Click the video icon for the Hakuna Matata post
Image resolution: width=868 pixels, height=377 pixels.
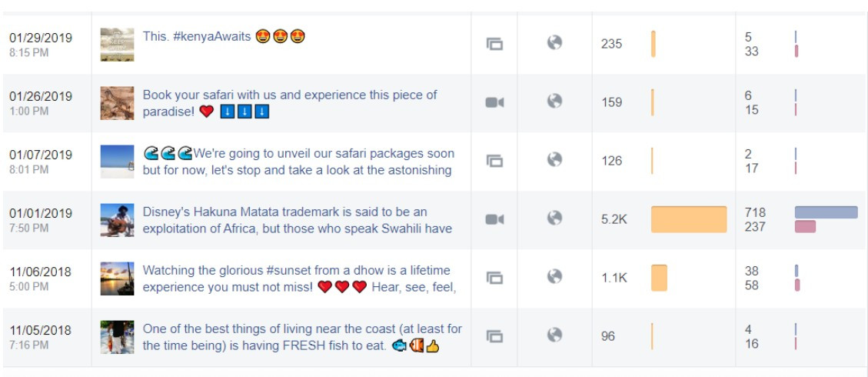click(494, 219)
